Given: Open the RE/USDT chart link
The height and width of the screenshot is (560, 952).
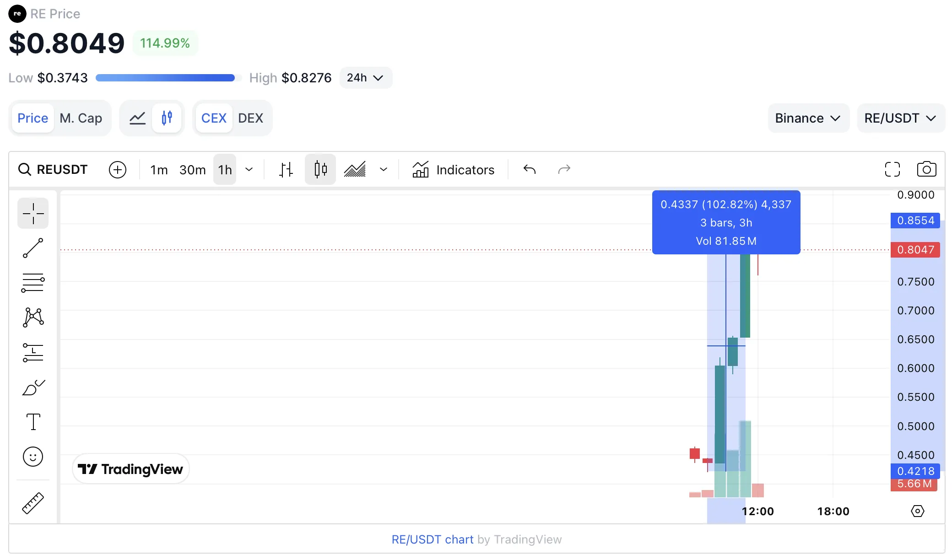Looking at the screenshot, I should [x=433, y=539].
